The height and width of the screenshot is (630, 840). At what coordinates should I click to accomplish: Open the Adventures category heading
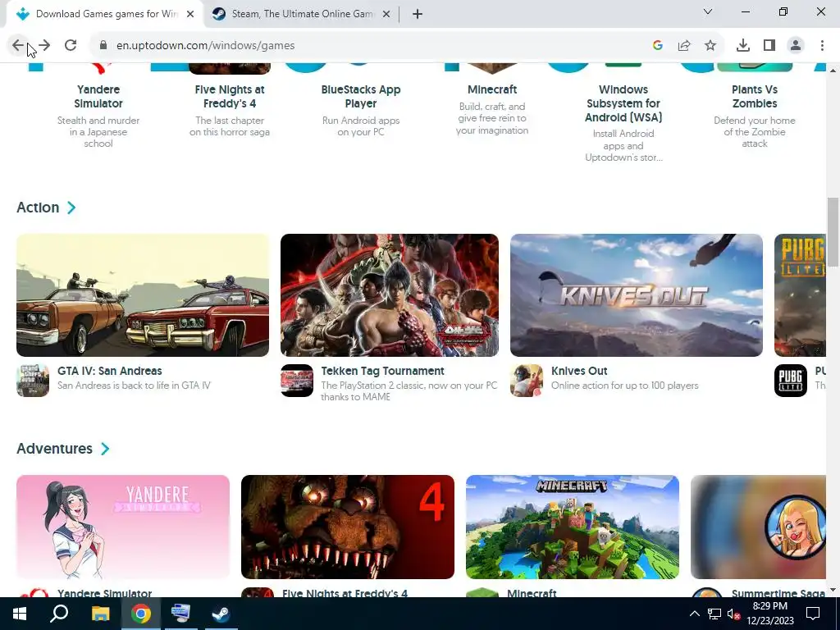[55, 449]
